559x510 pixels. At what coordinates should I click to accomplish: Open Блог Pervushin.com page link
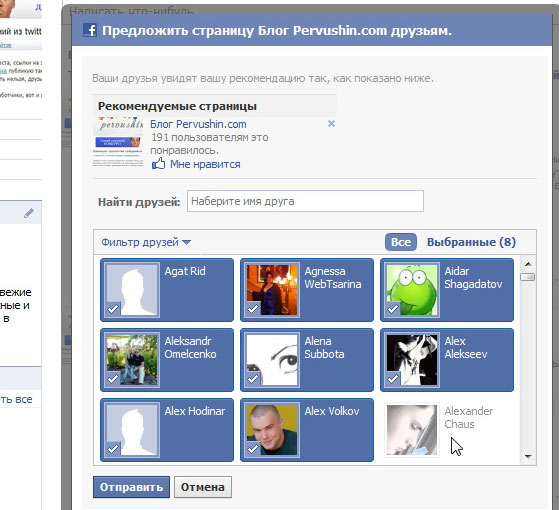click(198, 124)
